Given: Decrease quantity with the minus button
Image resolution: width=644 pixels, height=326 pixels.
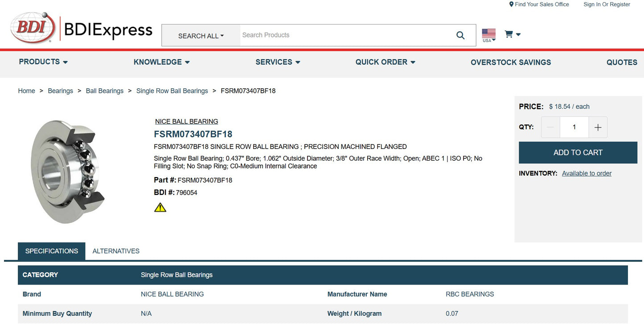Looking at the screenshot, I should click(550, 128).
